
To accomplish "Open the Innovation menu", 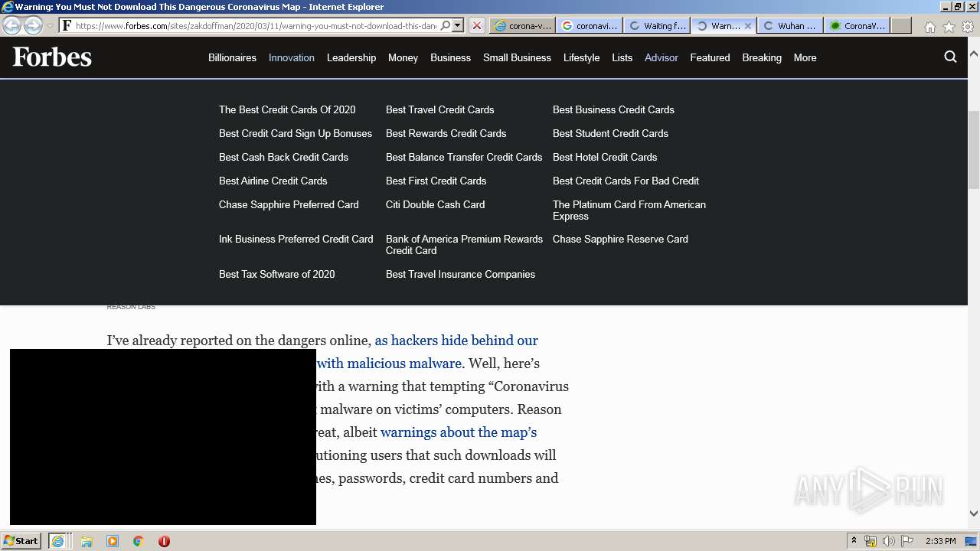I will (292, 57).
